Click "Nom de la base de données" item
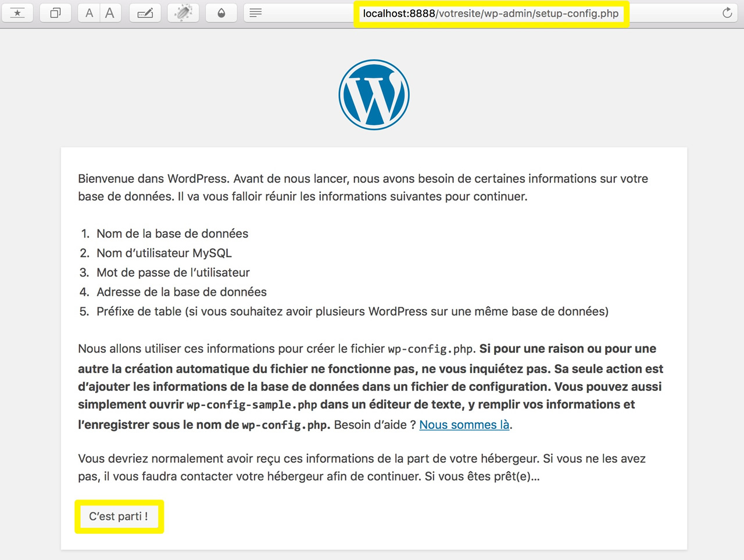The height and width of the screenshot is (560, 744). click(172, 234)
